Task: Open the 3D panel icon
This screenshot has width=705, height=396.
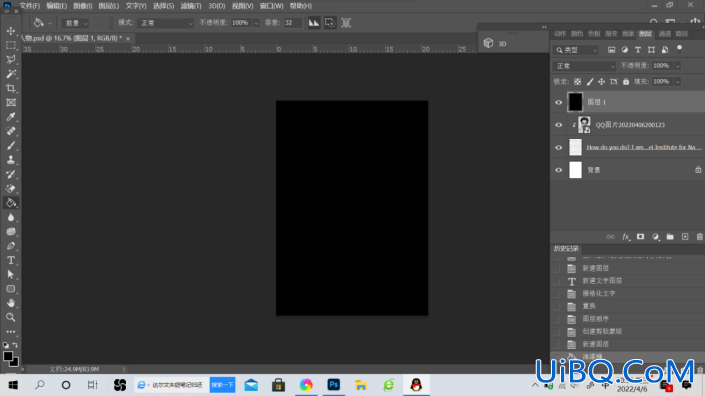Action: coord(488,43)
